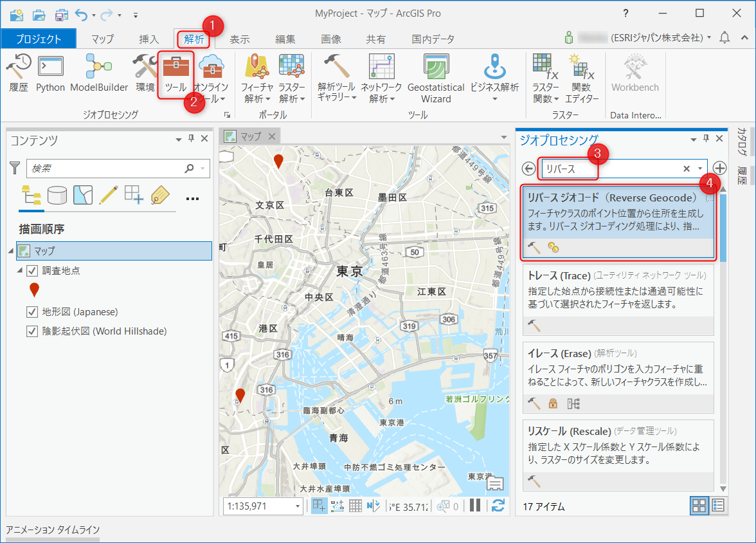Refresh the map view
756x543 pixels.
(x=498, y=505)
